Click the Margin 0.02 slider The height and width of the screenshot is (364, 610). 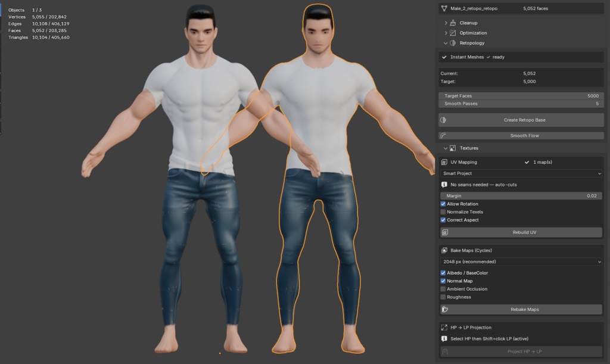coord(521,196)
